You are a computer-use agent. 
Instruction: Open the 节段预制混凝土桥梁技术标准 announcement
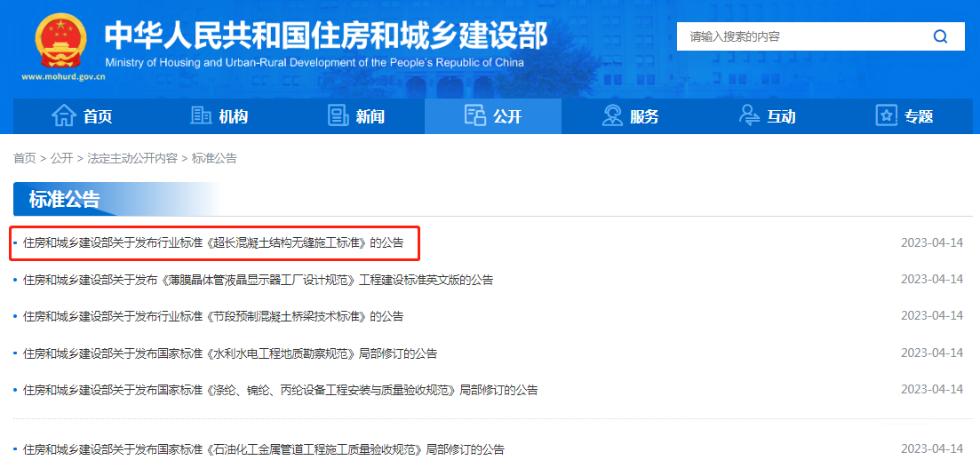[x=213, y=316]
